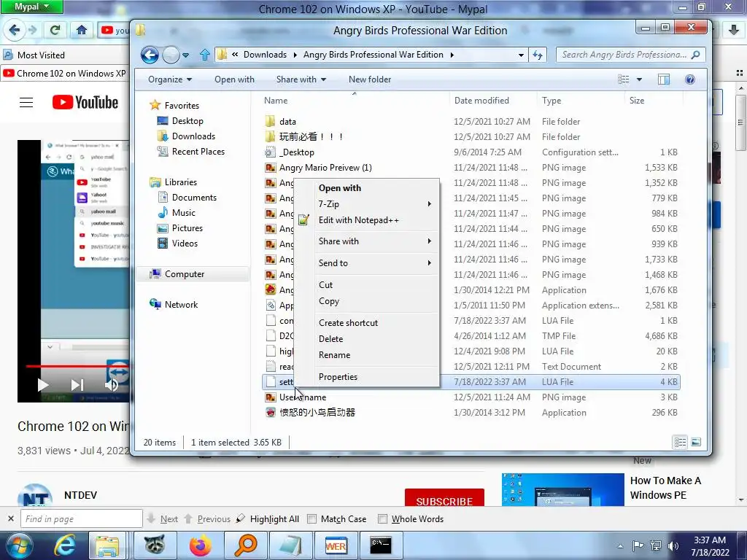Toggle the preview pane icon

click(x=664, y=79)
